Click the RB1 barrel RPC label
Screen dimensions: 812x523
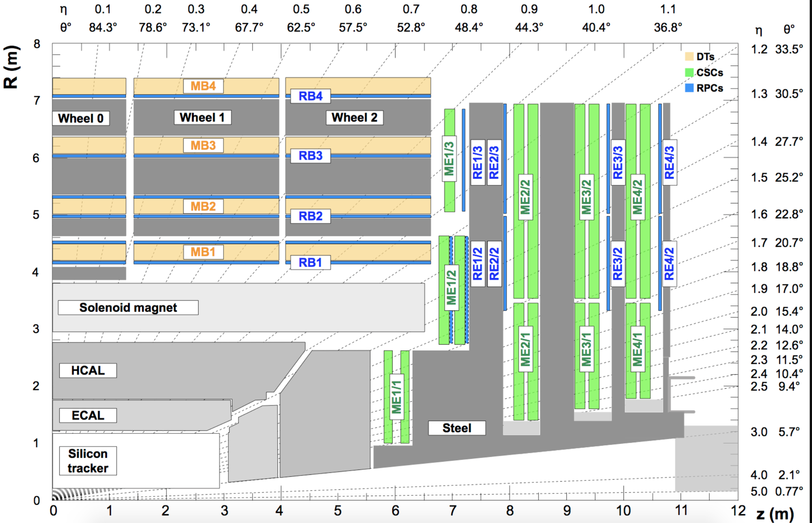click(x=311, y=263)
